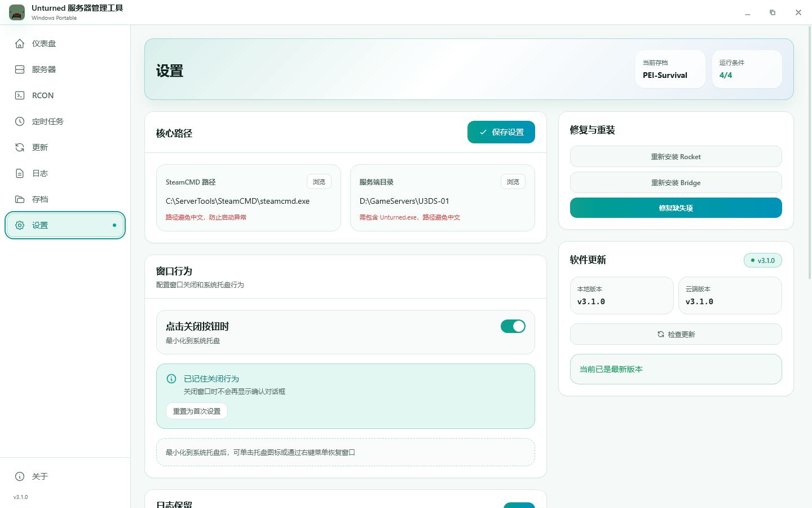Click the 当前已是最新版本 status message
The height and width of the screenshot is (508, 812).
click(x=676, y=369)
